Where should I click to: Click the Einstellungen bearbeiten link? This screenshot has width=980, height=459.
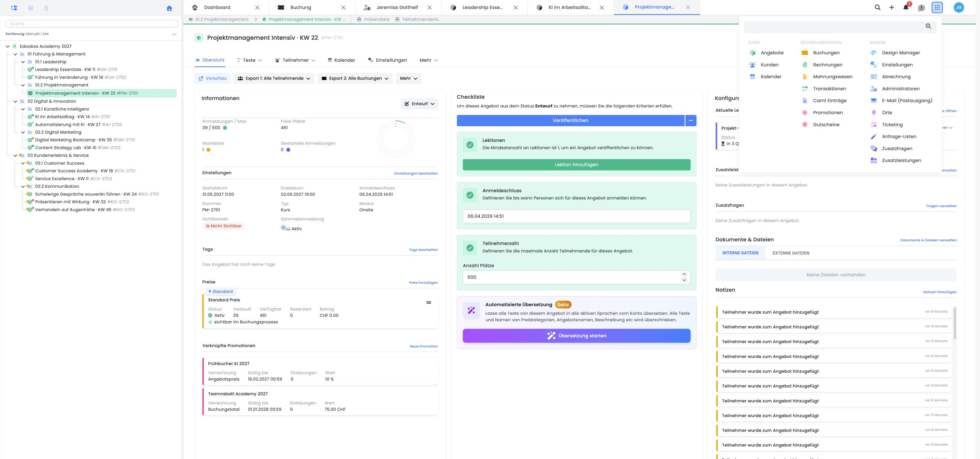(416, 173)
